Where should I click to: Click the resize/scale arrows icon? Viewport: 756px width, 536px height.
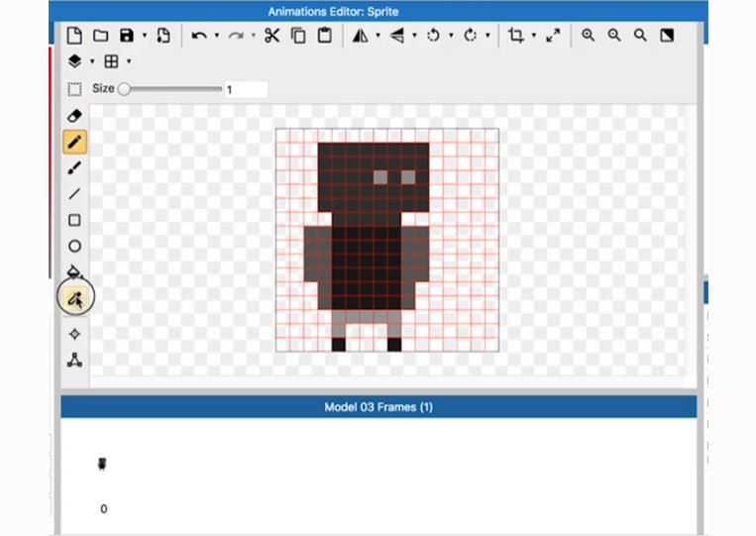553,36
